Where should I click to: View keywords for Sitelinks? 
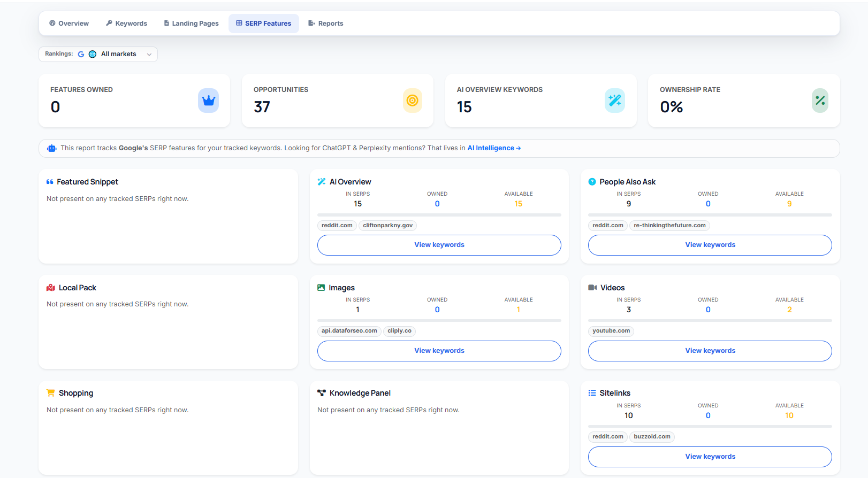tap(710, 457)
